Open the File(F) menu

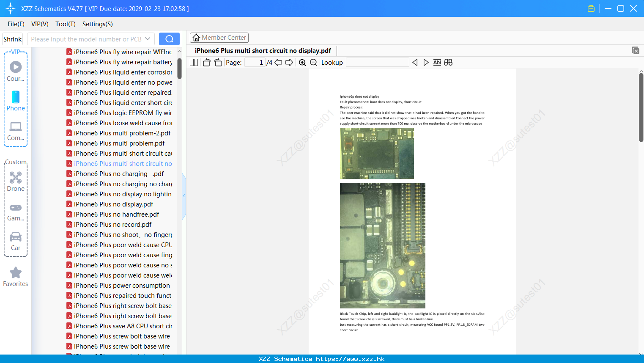pos(16,24)
